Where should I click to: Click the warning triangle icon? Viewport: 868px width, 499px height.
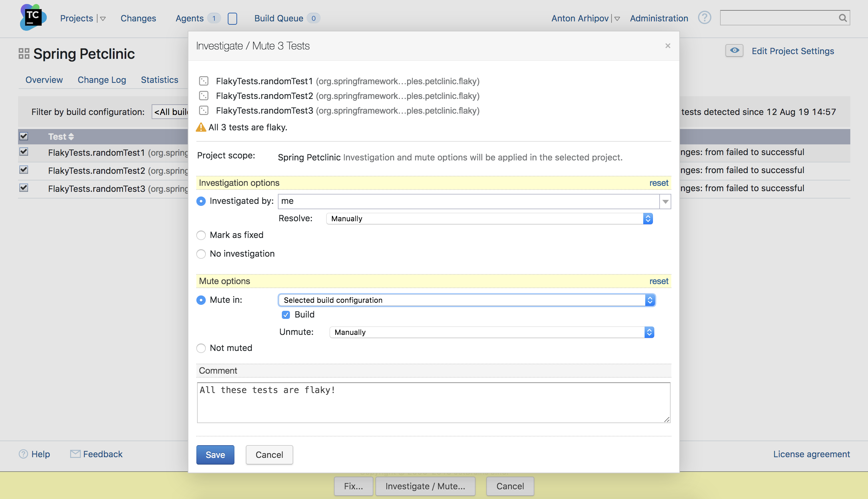coord(201,127)
